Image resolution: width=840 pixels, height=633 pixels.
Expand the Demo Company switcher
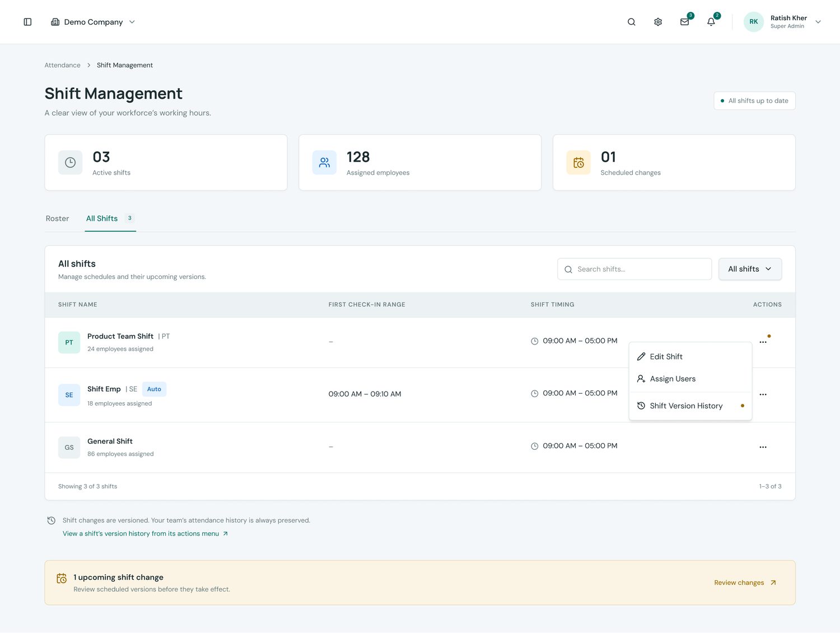pos(93,22)
